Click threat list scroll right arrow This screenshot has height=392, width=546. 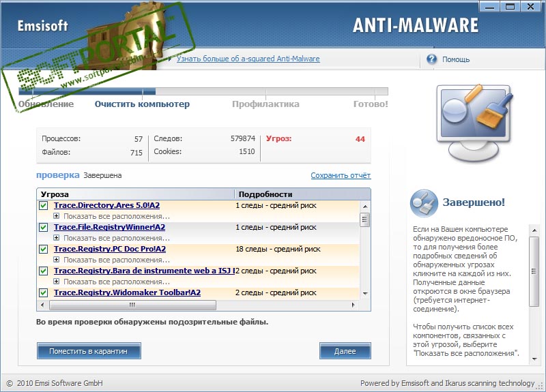coord(354,305)
